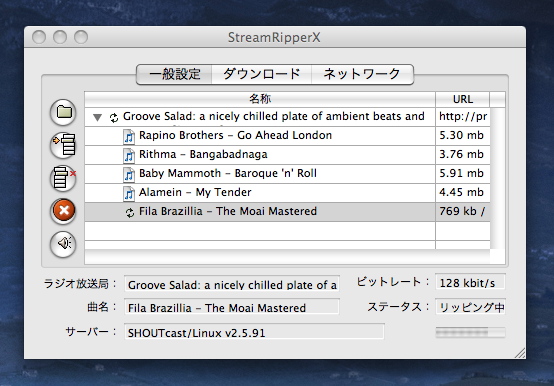The width and height of the screenshot is (554, 386).
Task: Collapse the Groove Salad stream tree
Action: pos(98,117)
